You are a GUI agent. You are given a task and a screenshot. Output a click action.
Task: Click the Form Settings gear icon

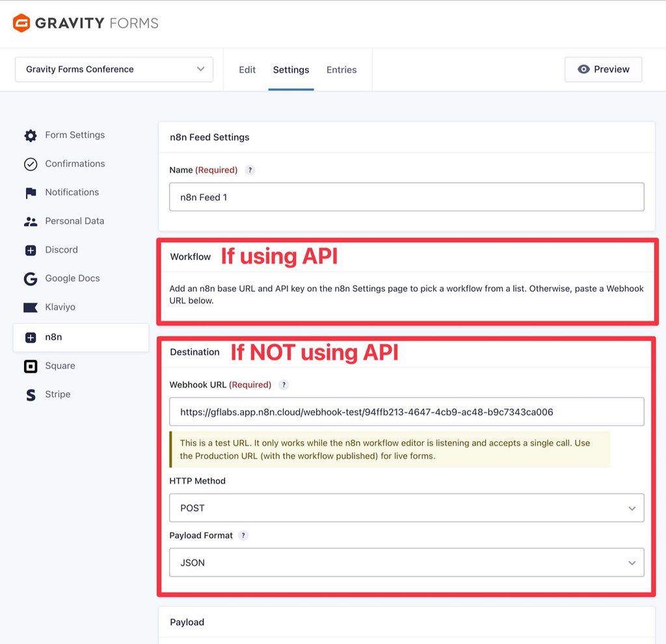pos(31,135)
